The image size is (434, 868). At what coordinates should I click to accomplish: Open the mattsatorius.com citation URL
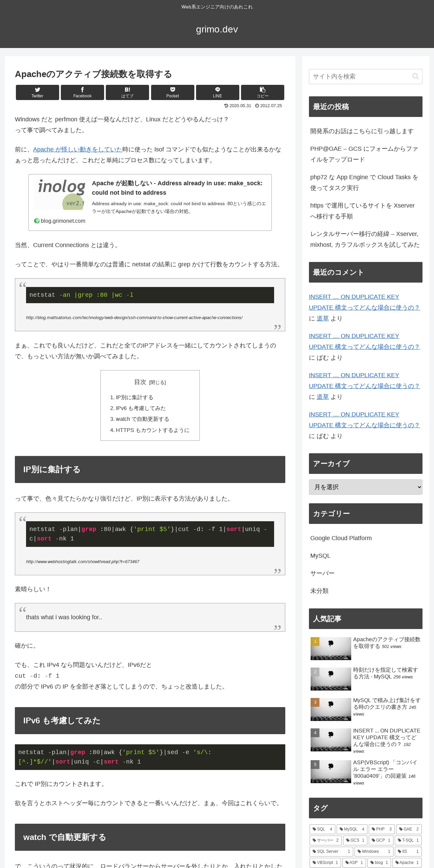134,318
